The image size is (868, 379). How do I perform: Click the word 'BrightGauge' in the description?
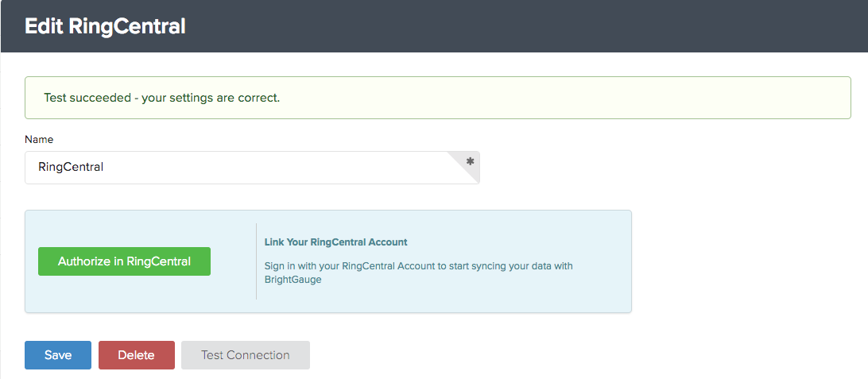[293, 280]
